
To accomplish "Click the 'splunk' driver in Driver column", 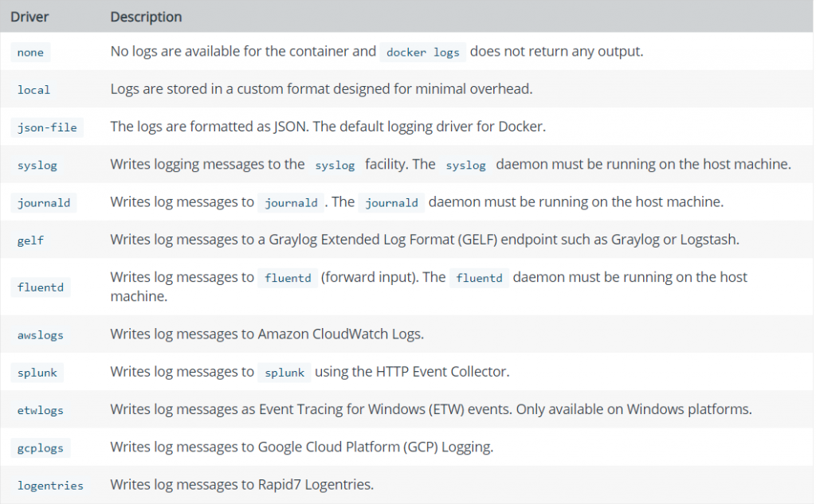I will pyautogui.click(x=37, y=373).
